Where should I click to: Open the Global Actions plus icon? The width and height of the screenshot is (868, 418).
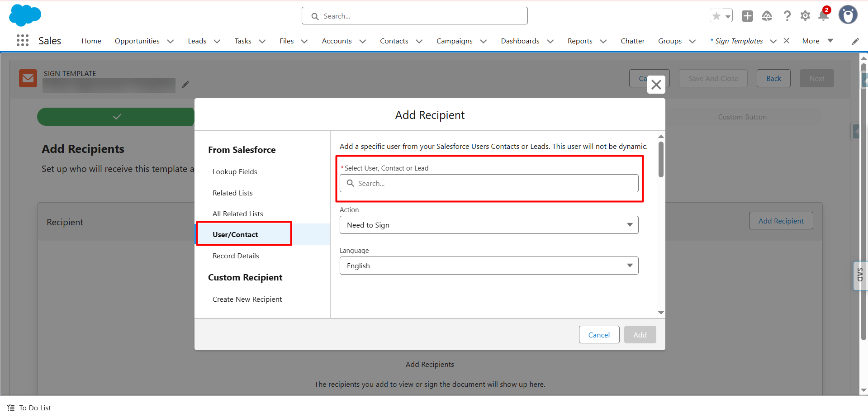pyautogui.click(x=747, y=16)
